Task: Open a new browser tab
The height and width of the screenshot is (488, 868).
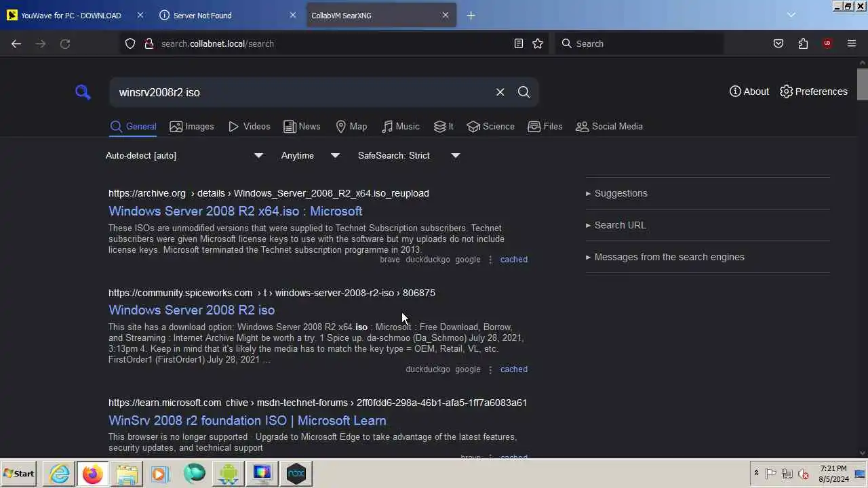Action: [x=471, y=15]
